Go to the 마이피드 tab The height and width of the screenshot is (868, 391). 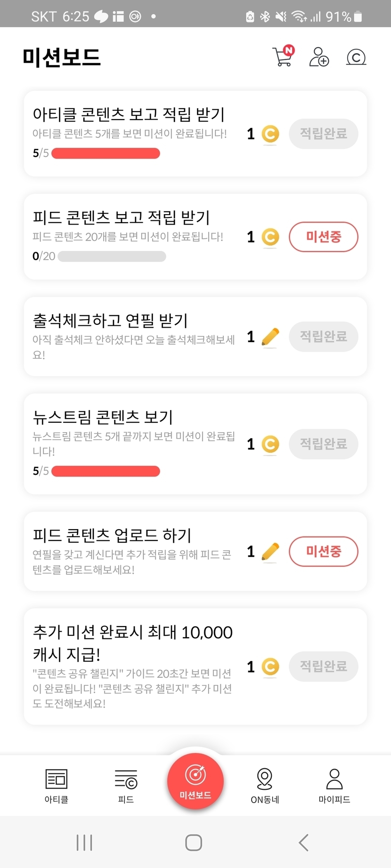click(x=334, y=785)
